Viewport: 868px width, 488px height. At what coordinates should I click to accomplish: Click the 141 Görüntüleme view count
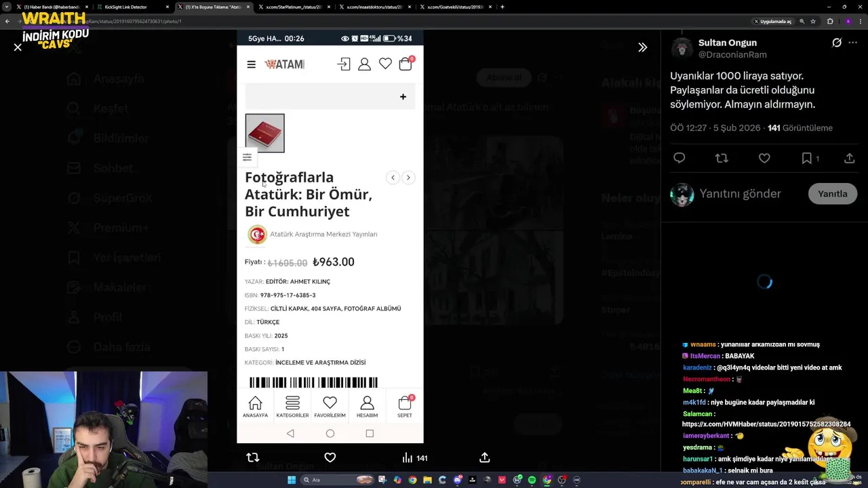point(800,127)
